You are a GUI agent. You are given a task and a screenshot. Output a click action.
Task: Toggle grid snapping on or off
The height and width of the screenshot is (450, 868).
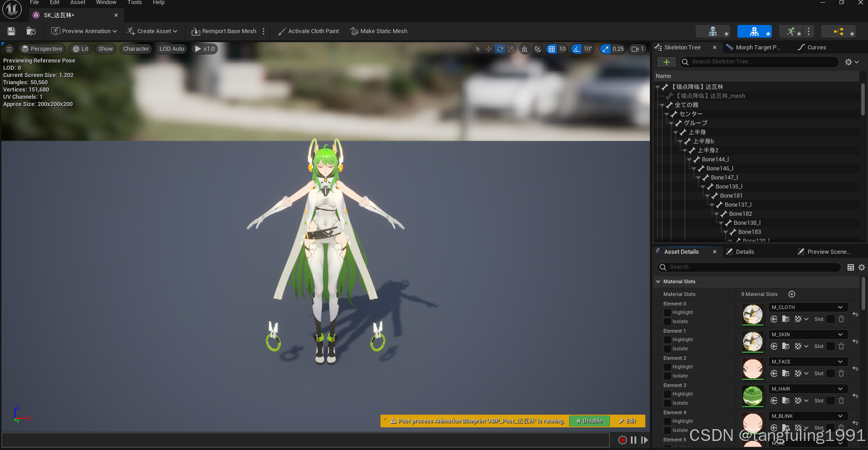pos(551,49)
